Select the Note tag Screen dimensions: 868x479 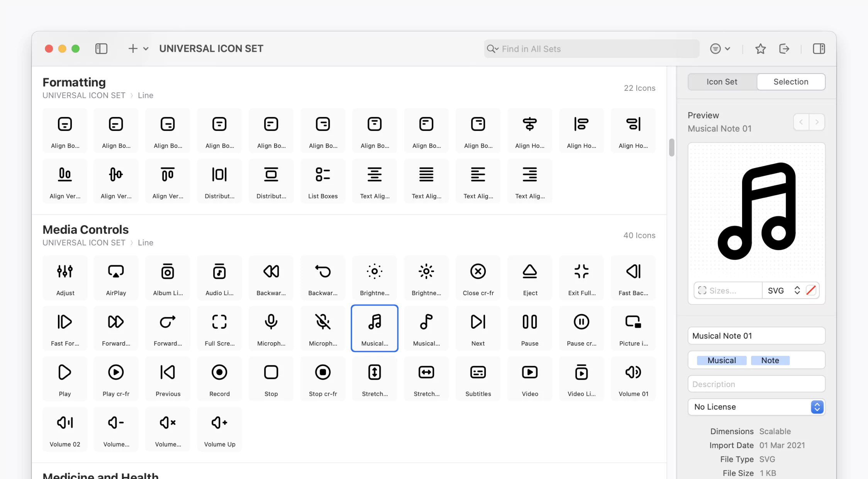[x=770, y=360]
